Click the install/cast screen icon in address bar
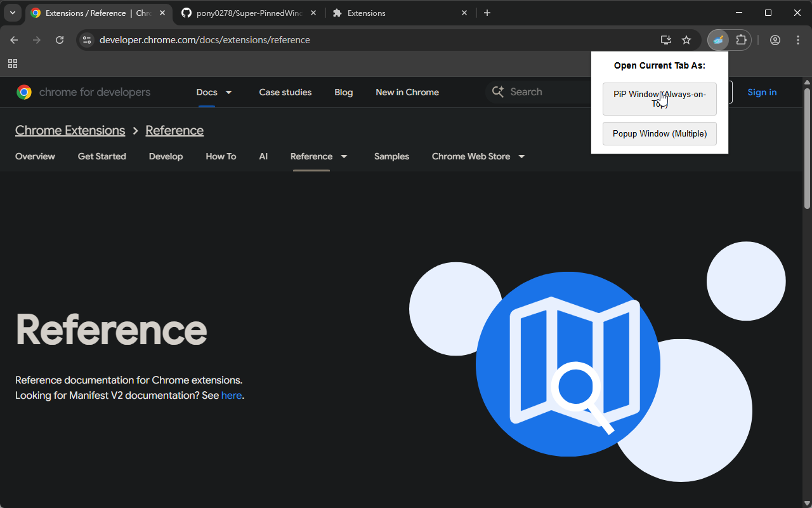This screenshot has height=508, width=812. 665,40
